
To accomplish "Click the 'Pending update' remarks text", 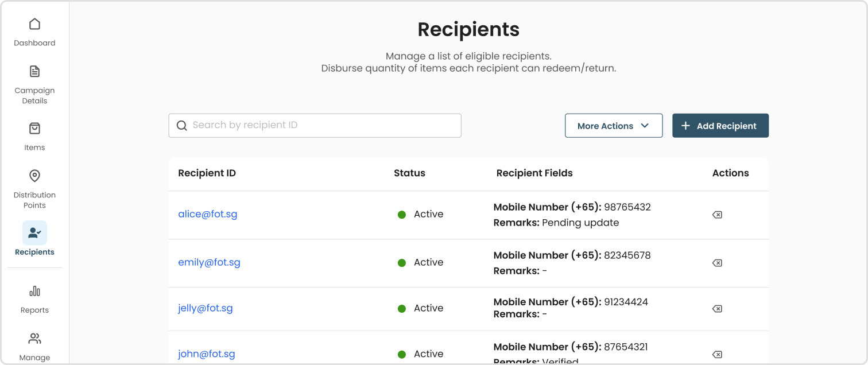I will click(x=580, y=223).
